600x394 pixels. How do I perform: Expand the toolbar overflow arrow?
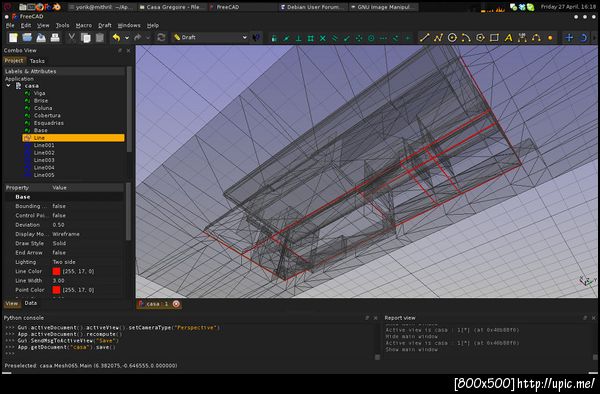click(x=594, y=37)
